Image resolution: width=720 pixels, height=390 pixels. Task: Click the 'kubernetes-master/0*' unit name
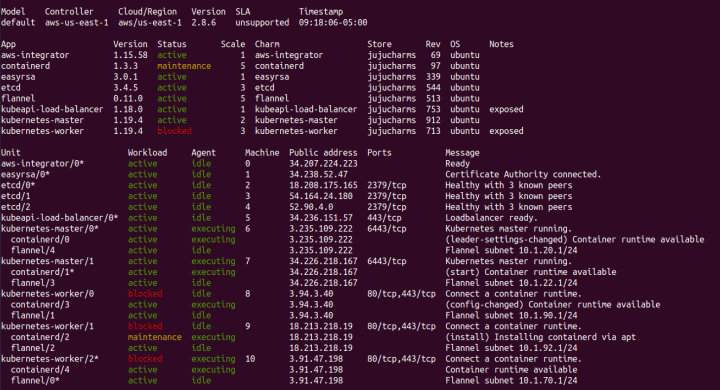(x=50, y=229)
